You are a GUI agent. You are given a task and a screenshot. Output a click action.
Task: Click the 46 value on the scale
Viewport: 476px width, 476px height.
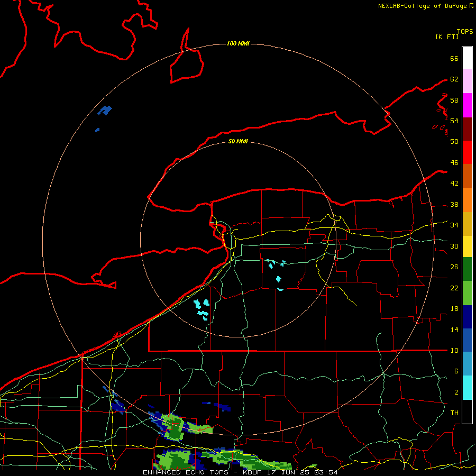pyautogui.click(x=454, y=162)
